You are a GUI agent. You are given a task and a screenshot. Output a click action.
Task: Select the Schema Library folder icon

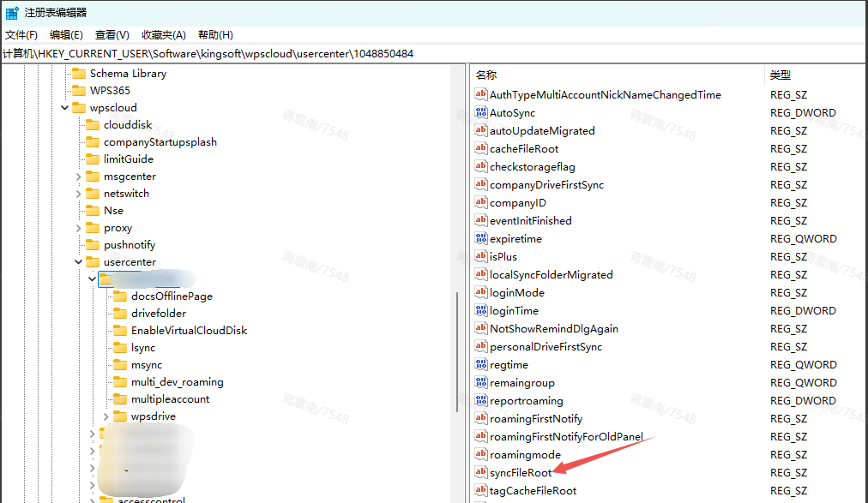pyautogui.click(x=79, y=74)
